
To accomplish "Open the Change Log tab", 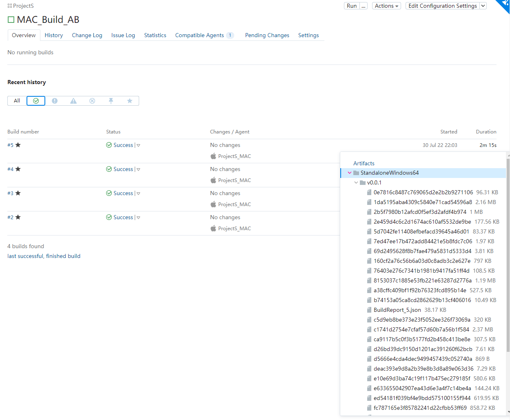I will coord(87,35).
